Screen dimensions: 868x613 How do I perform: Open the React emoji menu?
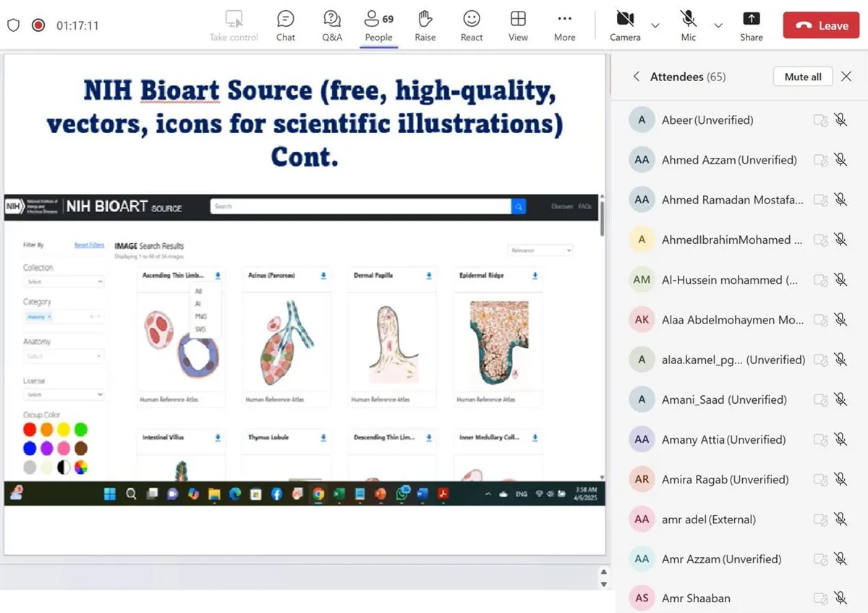coord(472,25)
